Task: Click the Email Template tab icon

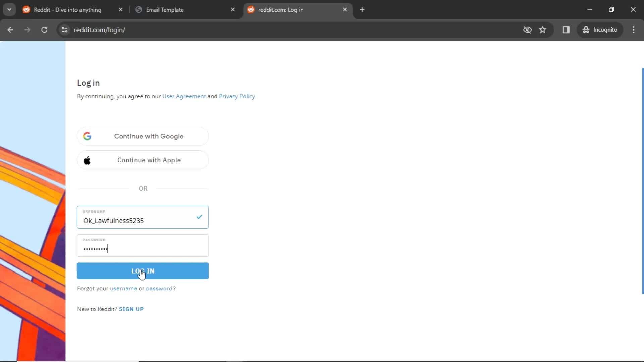Action: coord(139,10)
